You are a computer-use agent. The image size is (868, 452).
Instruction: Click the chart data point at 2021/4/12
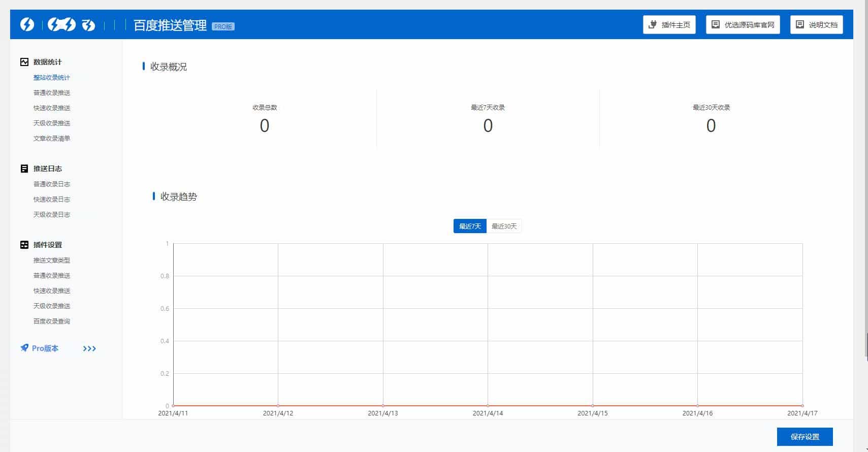click(x=278, y=406)
